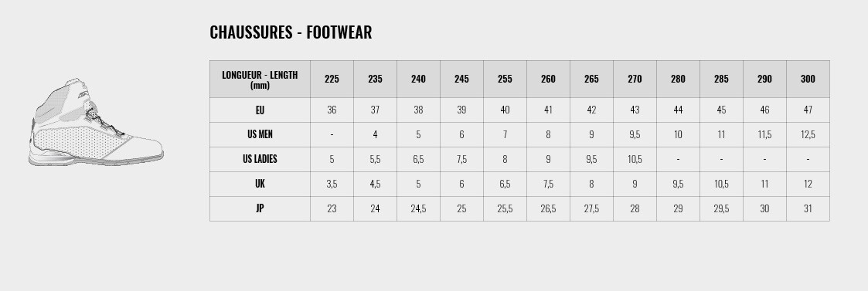Click the 225 length column header
The height and width of the screenshot is (291, 868).
tap(332, 79)
